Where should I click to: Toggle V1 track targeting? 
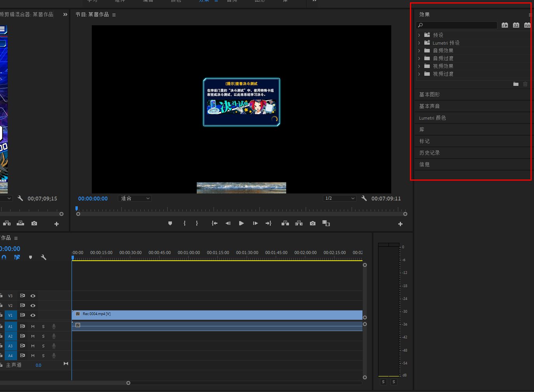10,315
